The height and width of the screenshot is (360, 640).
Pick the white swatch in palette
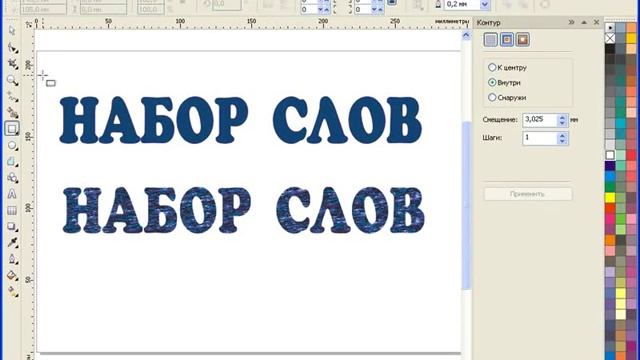click(x=610, y=155)
